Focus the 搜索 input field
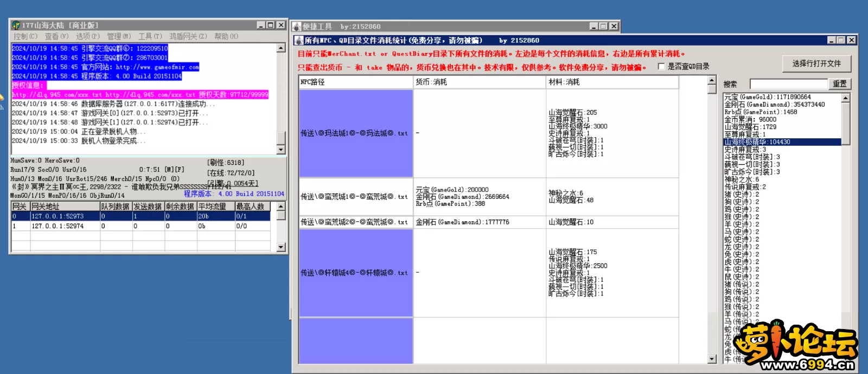868x374 pixels. (789, 84)
